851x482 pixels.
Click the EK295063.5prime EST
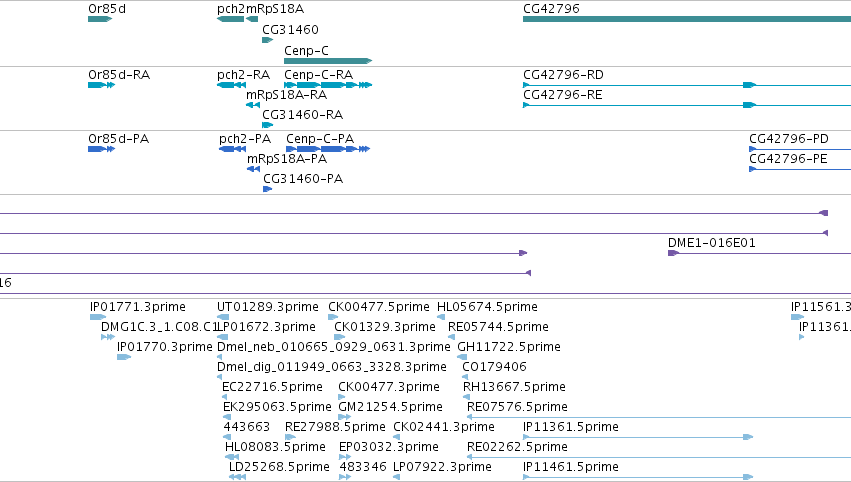[x=226, y=417]
